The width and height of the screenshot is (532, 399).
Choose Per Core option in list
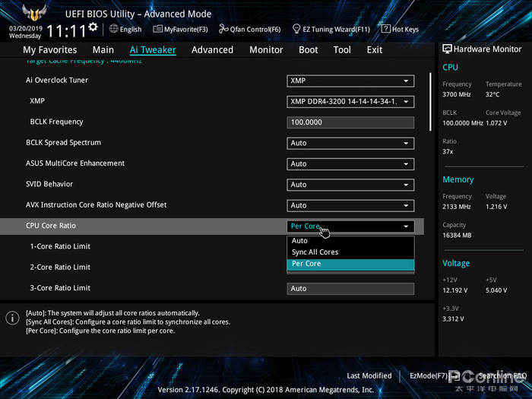tap(350, 264)
